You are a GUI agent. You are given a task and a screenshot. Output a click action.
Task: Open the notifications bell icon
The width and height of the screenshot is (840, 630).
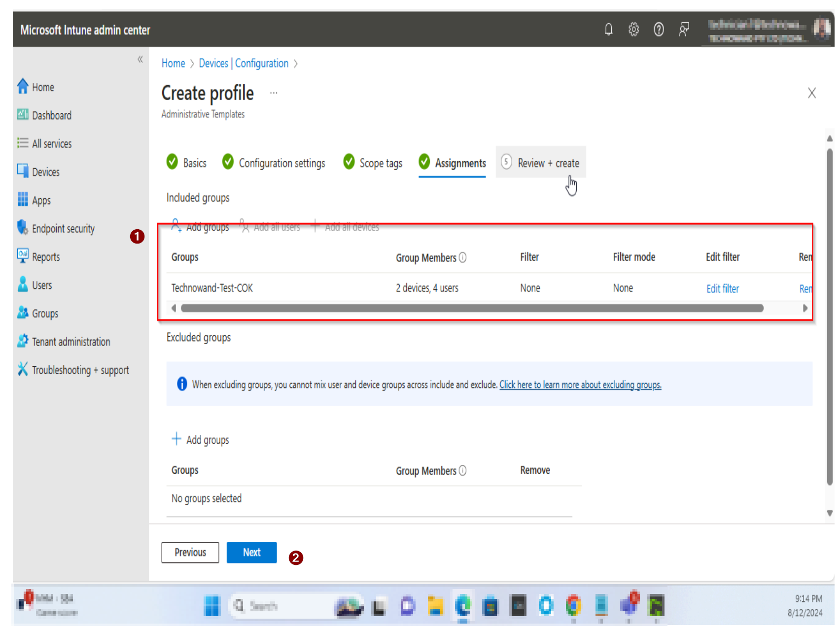pyautogui.click(x=609, y=30)
